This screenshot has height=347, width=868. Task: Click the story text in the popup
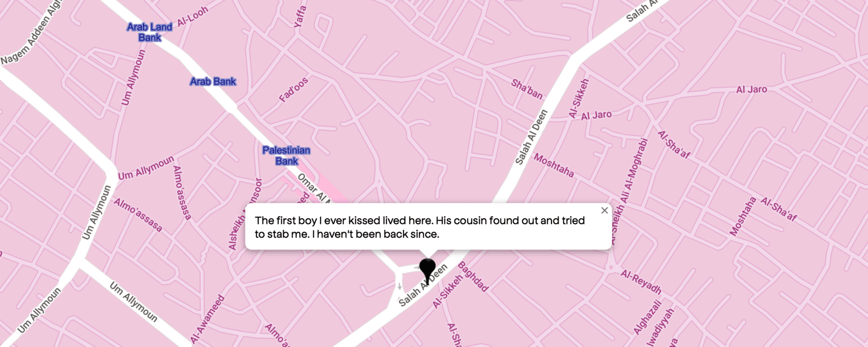[420, 227]
